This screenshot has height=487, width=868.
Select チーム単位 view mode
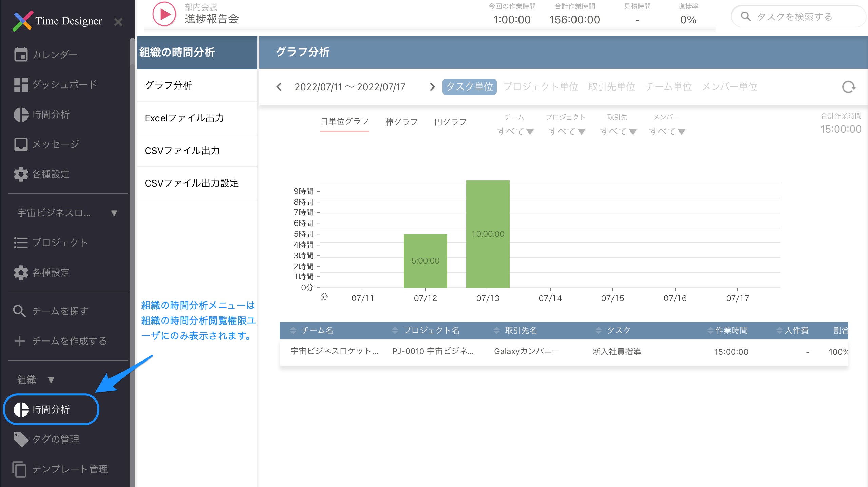coord(668,87)
